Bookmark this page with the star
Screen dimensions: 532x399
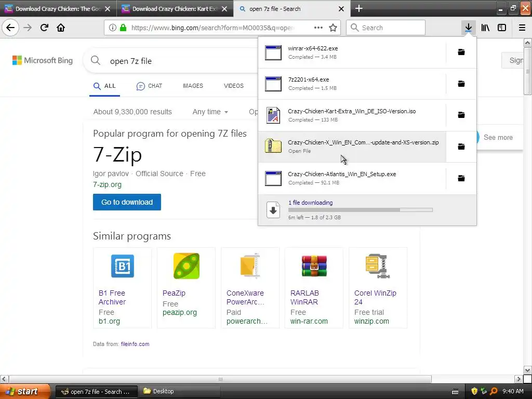coord(333,28)
